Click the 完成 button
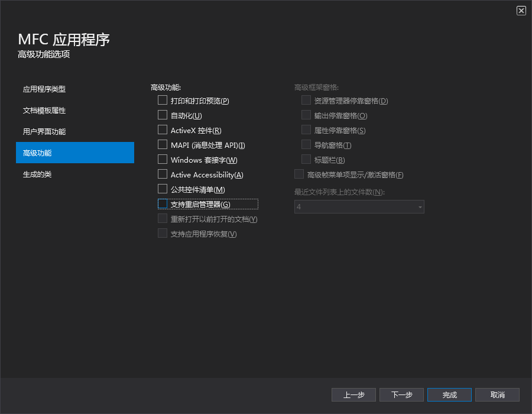 449,394
